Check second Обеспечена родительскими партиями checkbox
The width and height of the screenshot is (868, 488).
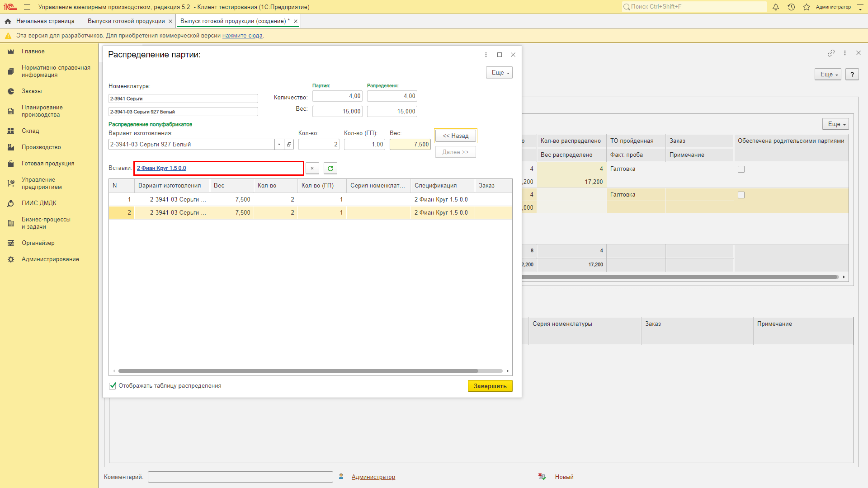pyautogui.click(x=741, y=195)
